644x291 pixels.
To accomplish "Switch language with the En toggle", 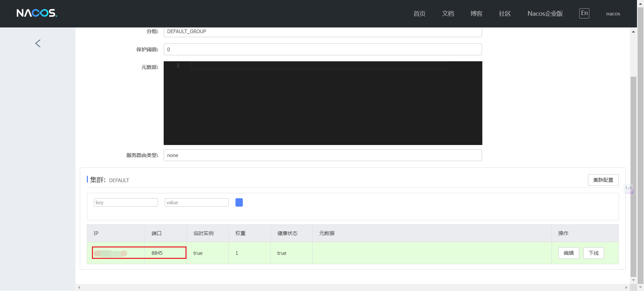I will tap(584, 13).
